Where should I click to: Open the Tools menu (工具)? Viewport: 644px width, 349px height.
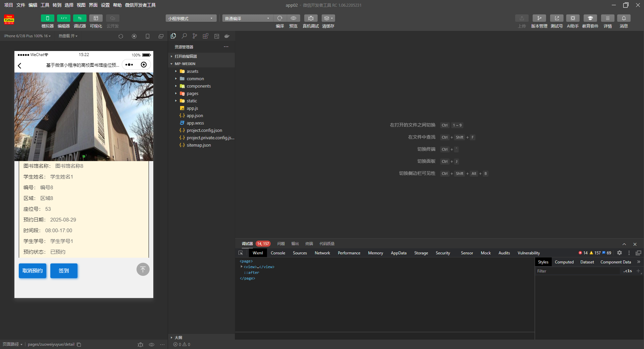point(45,5)
